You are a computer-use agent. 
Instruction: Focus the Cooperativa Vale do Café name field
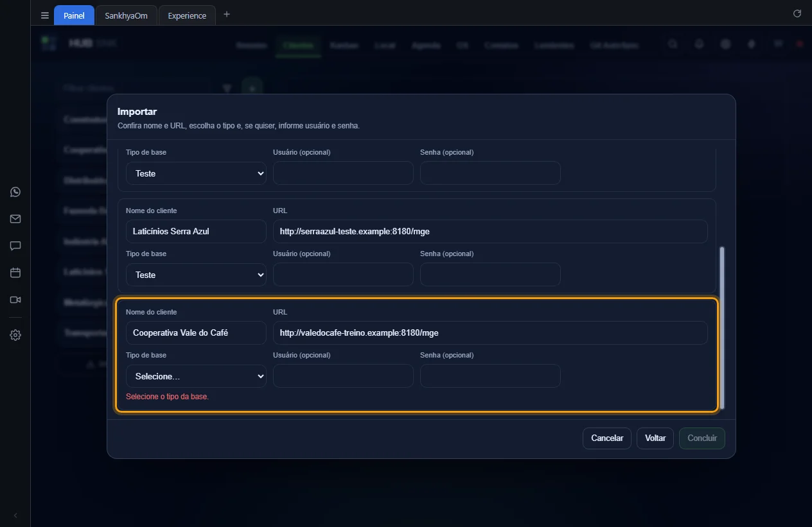pyautogui.click(x=196, y=333)
